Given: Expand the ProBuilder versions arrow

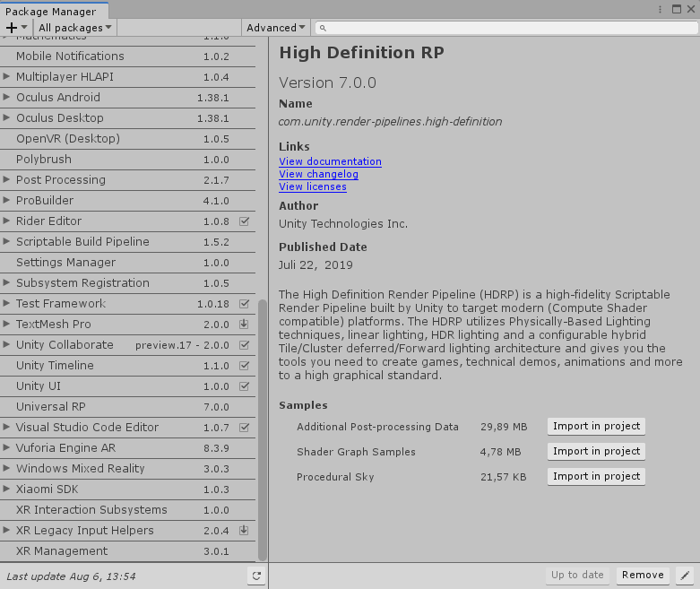Looking at the screenshot, I should click(x=6, y=201).
